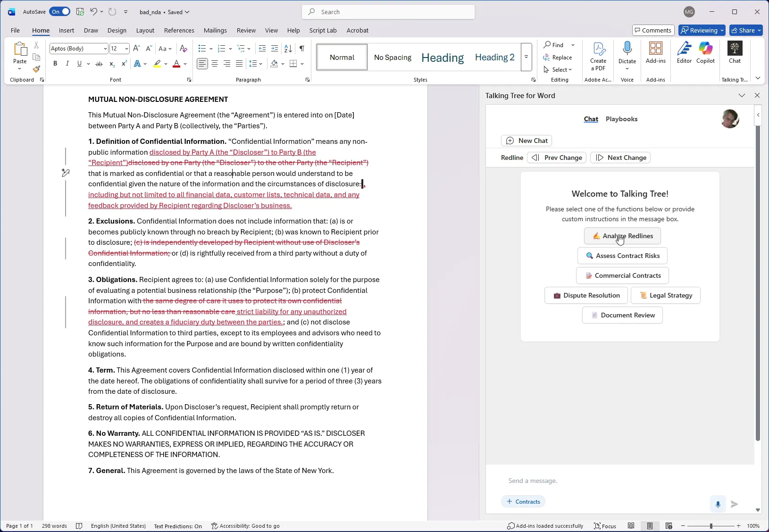Screen dimensions: 769x532
Task: Expand the Styles gallery more arrow
Action: (x=526, y=57)
